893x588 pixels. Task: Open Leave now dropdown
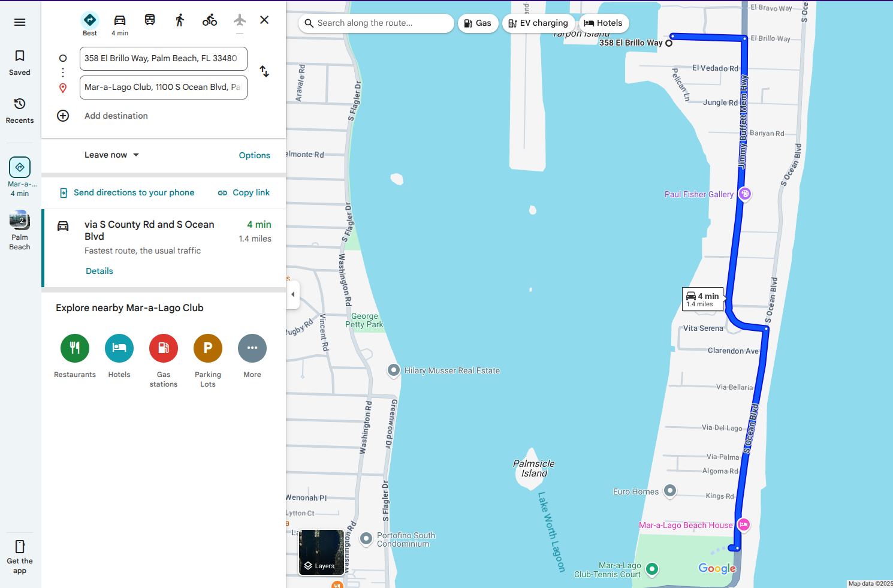point(111,155)
